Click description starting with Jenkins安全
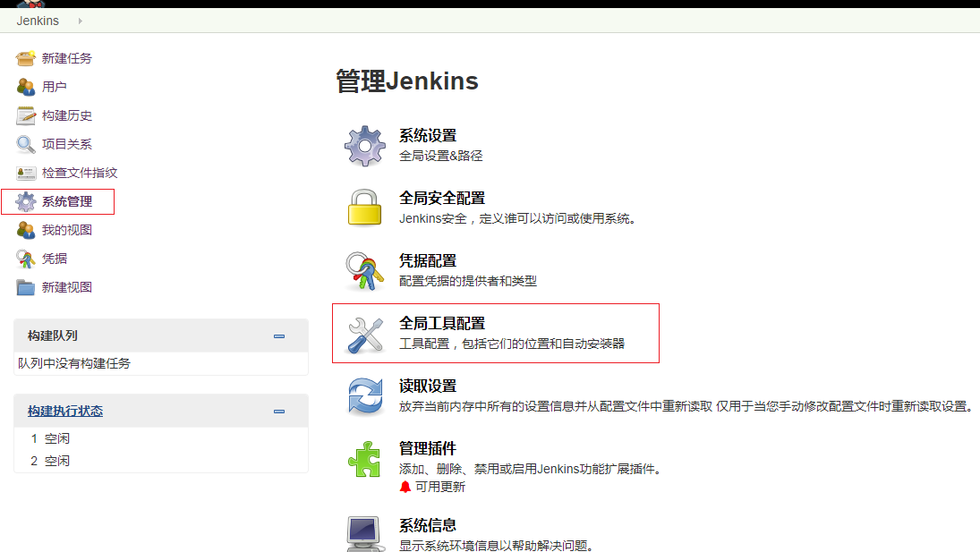Image resolution: width=980 pixels, height=552 pixels. click(517, 218)
